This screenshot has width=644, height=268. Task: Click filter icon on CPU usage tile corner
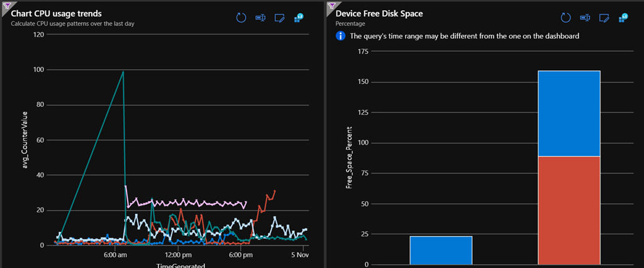pos(4,4)
